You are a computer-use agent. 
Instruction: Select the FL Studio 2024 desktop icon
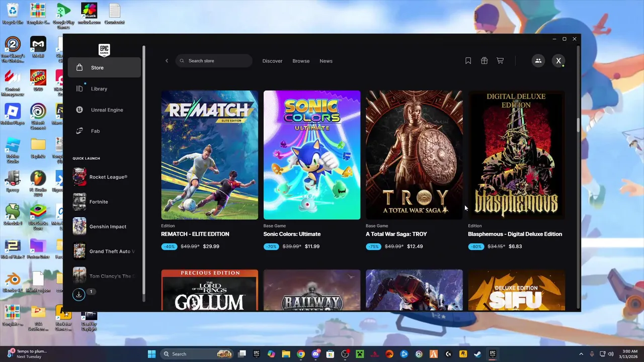click(x=38, y=184)
